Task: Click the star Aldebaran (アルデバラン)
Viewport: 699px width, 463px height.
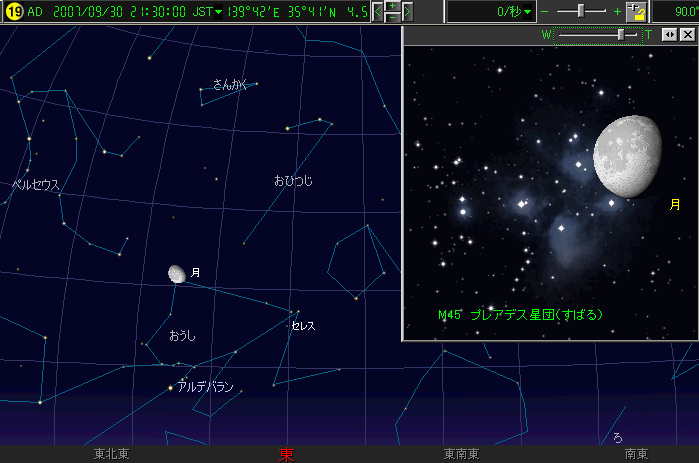Action: [x=171, y=387]
